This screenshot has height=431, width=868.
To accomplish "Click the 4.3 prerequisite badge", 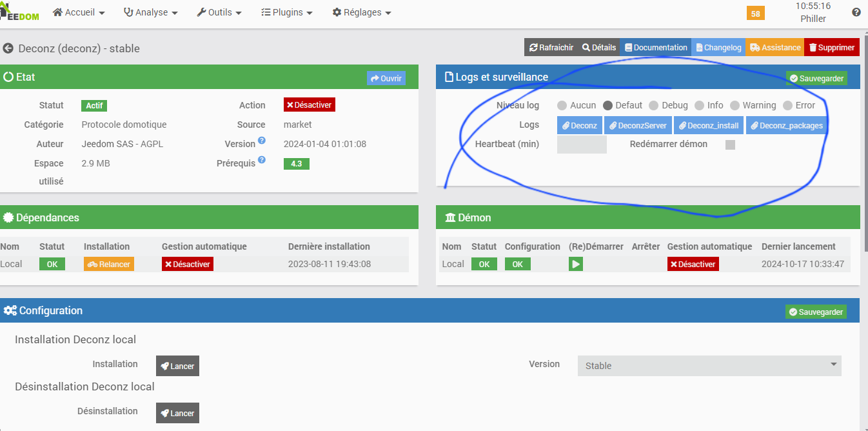I will coord(297,164).
